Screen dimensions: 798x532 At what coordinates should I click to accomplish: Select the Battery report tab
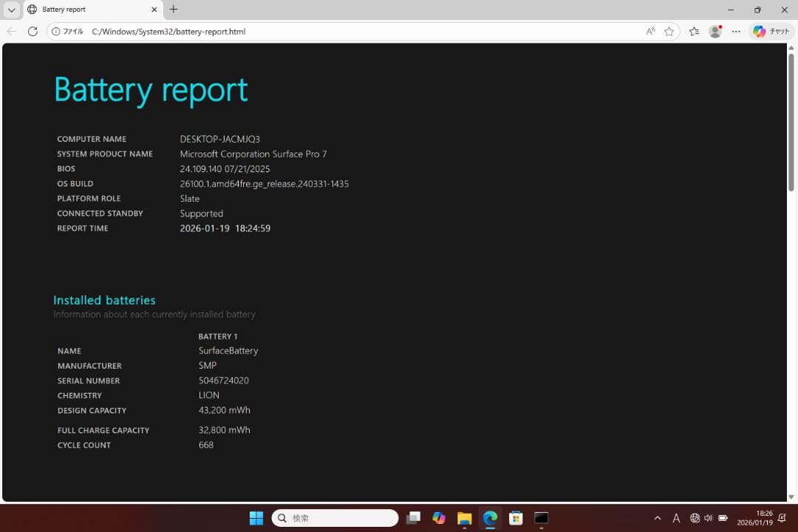(81, 10)
